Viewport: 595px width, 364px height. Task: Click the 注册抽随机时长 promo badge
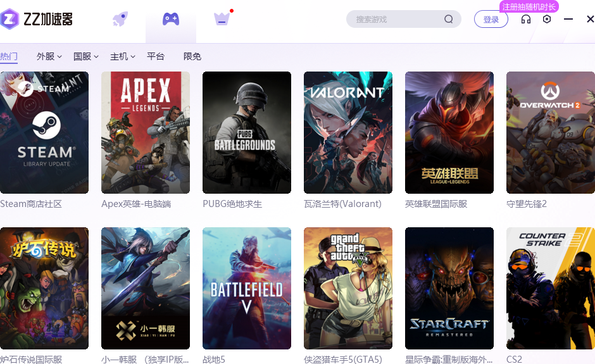click(x=529, y=7)
